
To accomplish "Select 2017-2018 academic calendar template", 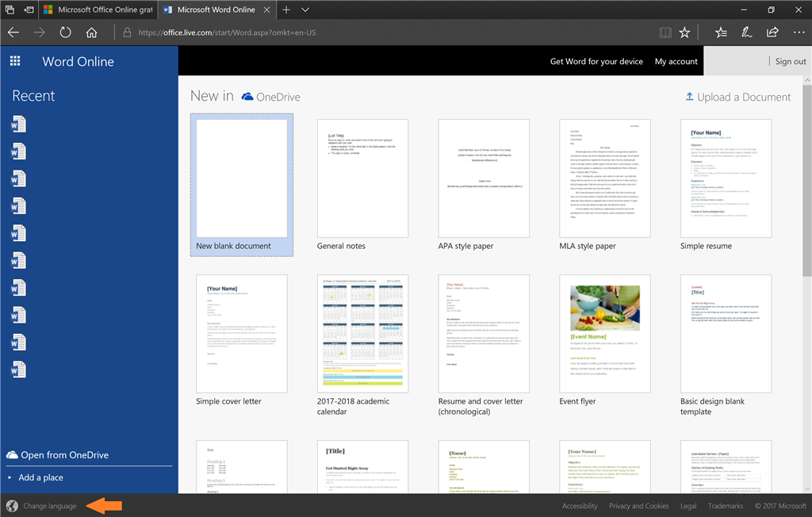I will point(362,346).
